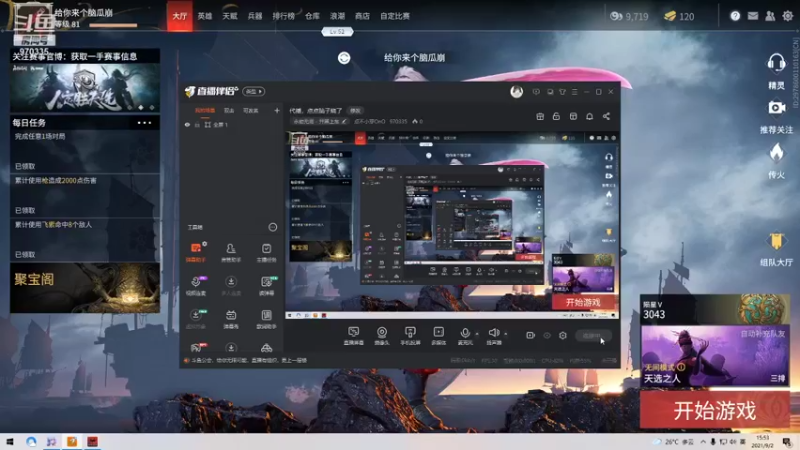Screen dimensions: 800x450
Task: Change team size 三排 selector
Action: pos(778,378)
